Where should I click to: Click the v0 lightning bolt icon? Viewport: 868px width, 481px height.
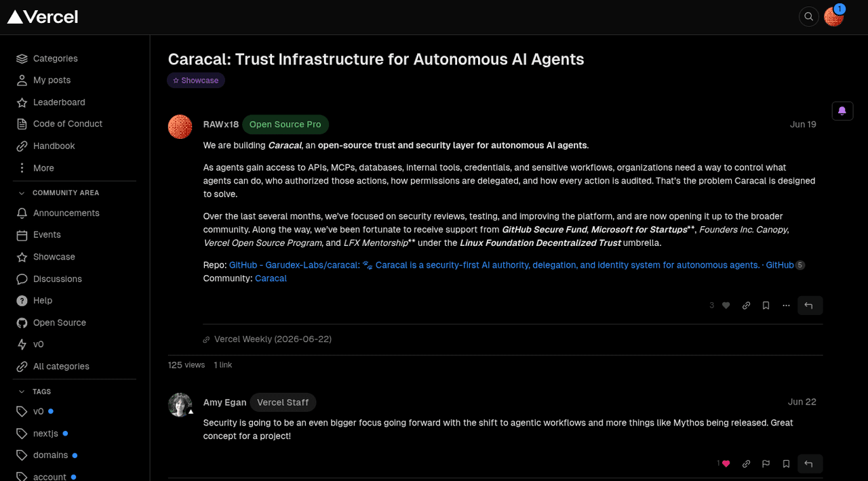[x=22, y=345]
